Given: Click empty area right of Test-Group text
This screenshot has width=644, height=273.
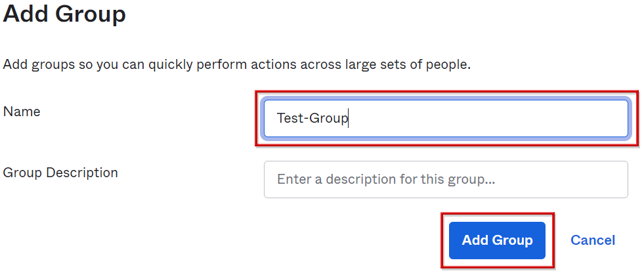Looking at the screenshot, I should click(492, 119).
